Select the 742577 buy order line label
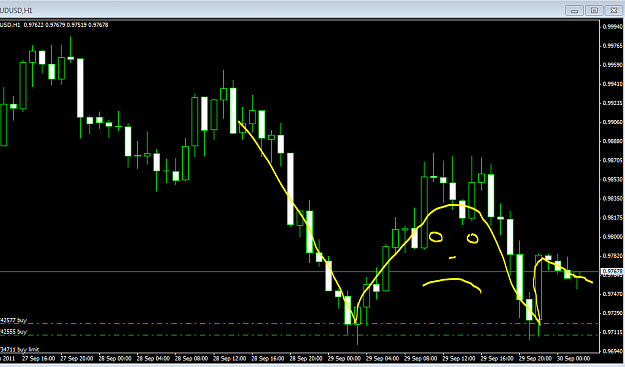The image size is (625, 367). point(14,320)
